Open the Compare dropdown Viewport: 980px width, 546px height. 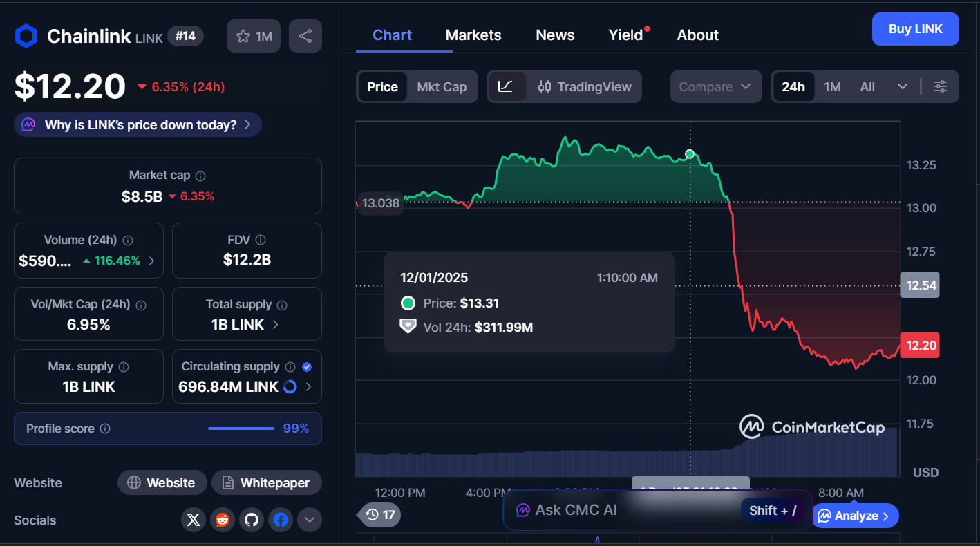point(715,86)
